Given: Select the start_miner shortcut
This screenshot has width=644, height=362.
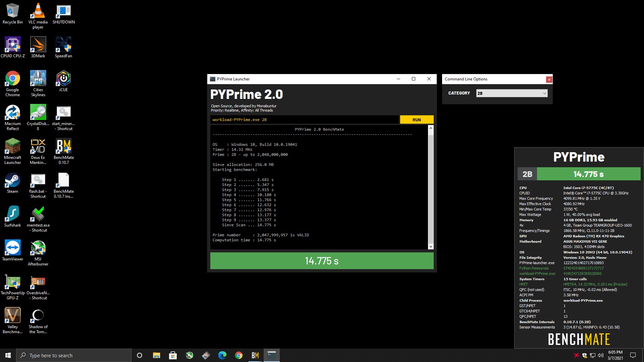Looking at the screenshot, I should tap(63, 118).
